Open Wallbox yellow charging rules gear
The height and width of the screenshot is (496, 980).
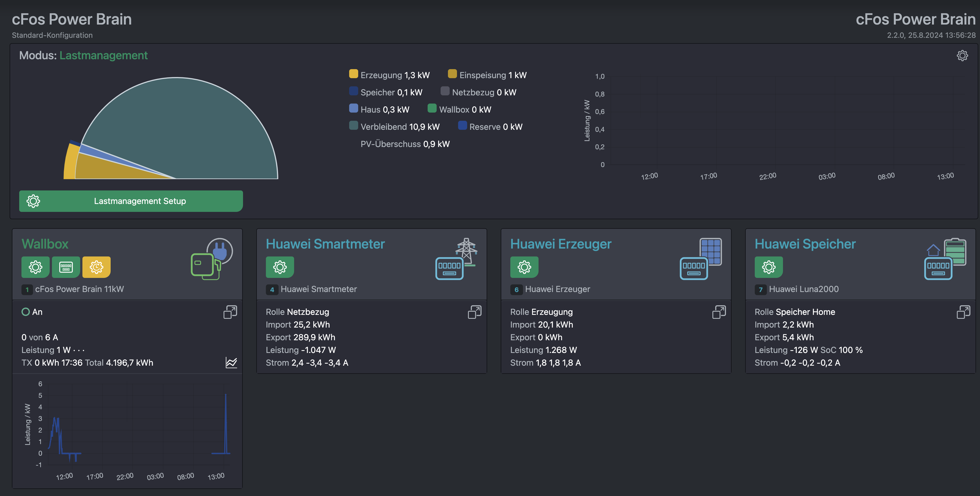[x=96, y=267]
